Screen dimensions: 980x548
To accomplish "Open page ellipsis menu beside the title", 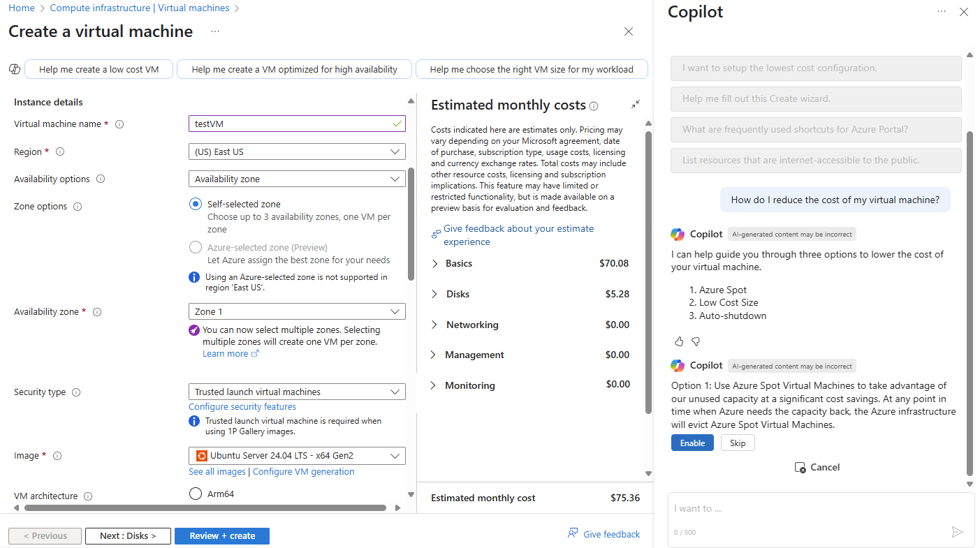I will point(215,31).
